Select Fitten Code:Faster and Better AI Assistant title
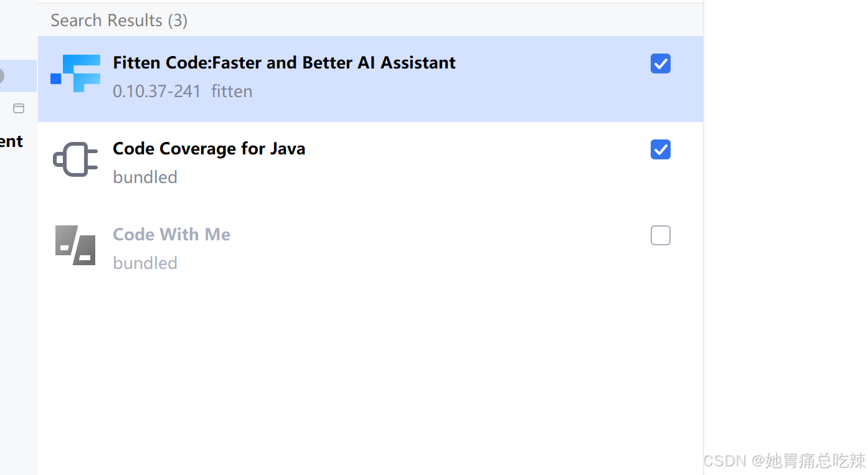The width and height of the screenshot is (868, 475). pyautogui.click(x=284, y=63)
